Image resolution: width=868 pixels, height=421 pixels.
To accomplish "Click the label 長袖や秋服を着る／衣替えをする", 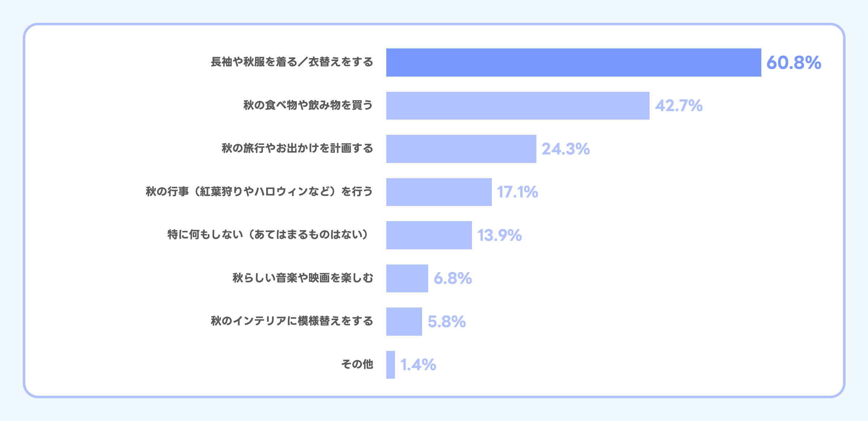I will 292,62.
